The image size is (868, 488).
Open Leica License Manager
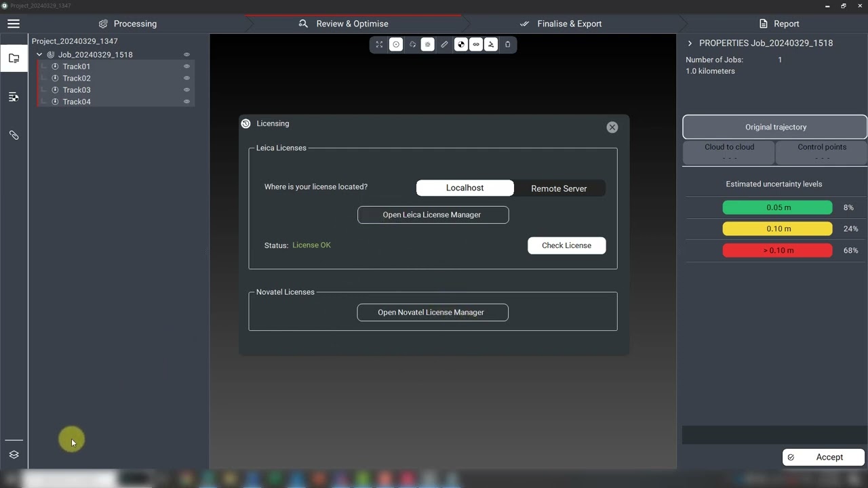tap(433, 215)
